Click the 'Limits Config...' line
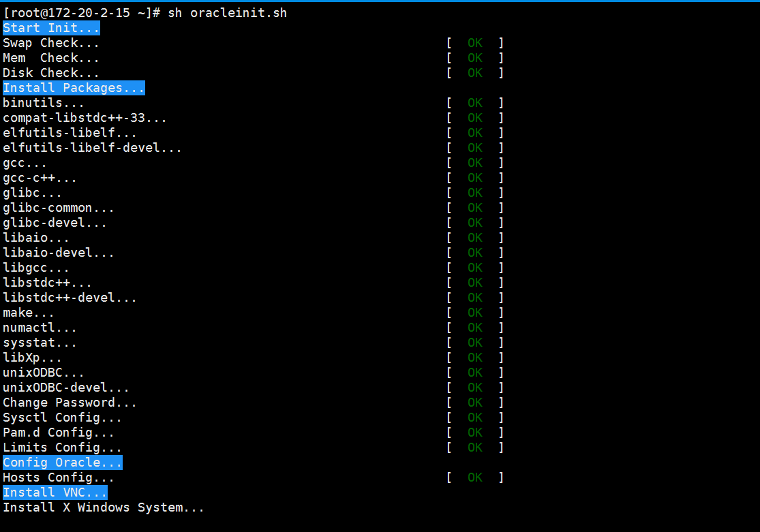This screenshot has width=760, height=532. point(62,448)
